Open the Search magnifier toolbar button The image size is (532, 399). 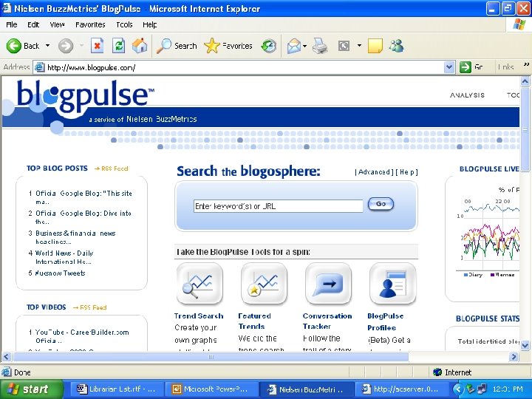(x=177, y=46)
